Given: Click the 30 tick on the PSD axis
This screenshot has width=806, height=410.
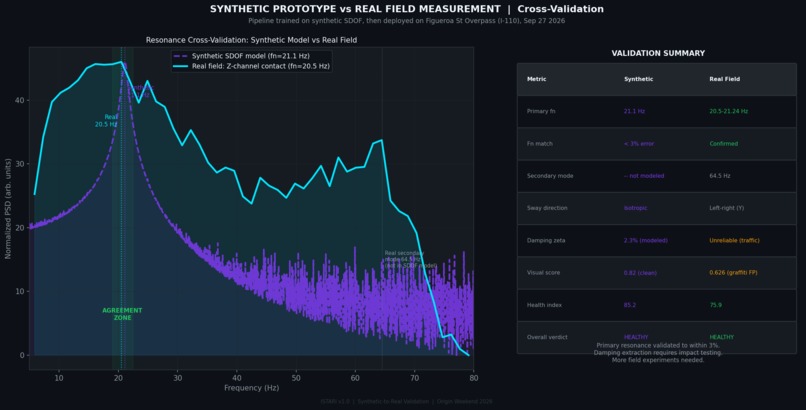Looking at the screenshot, I should 20,164.
